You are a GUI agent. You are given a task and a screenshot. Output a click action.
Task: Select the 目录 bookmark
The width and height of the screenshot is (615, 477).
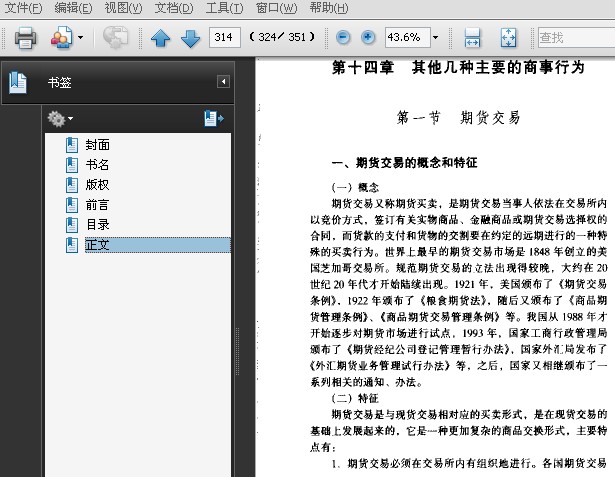point(98,225)
